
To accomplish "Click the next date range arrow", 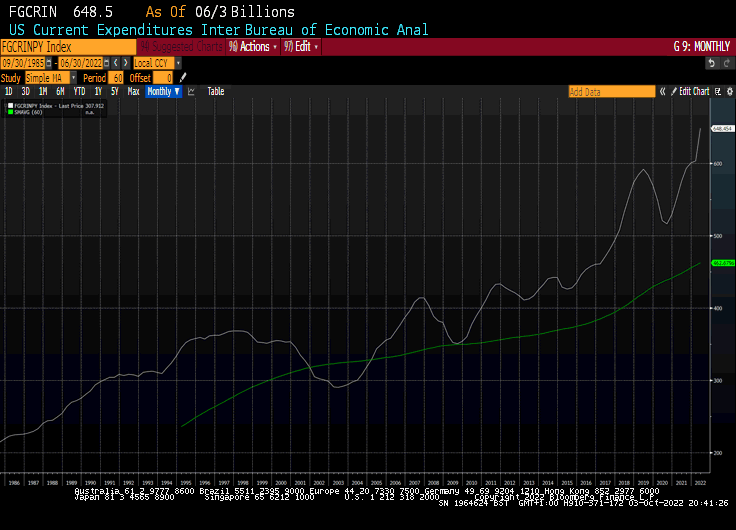I will pos(125,63).
